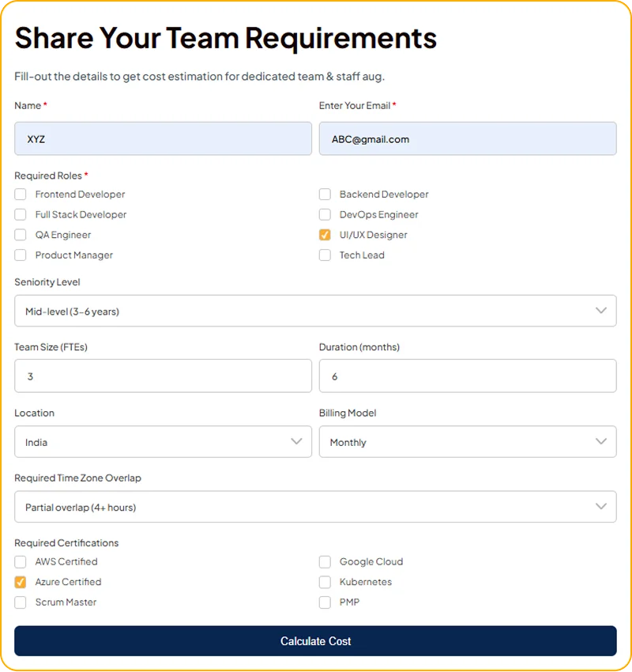Screen dimensions: 632x672
Task: Click the Name input field
Action: click(x=163, y=139)
